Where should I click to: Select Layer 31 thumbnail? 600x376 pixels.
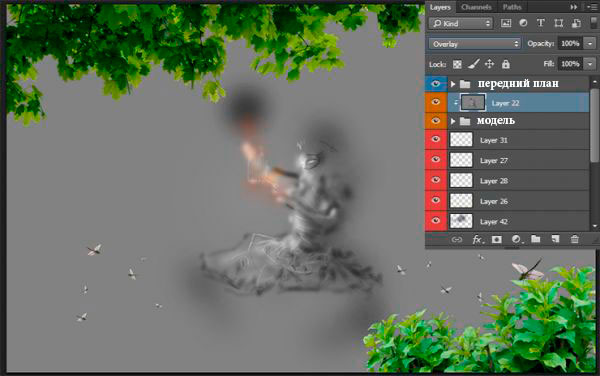click(x=461, y=140)
